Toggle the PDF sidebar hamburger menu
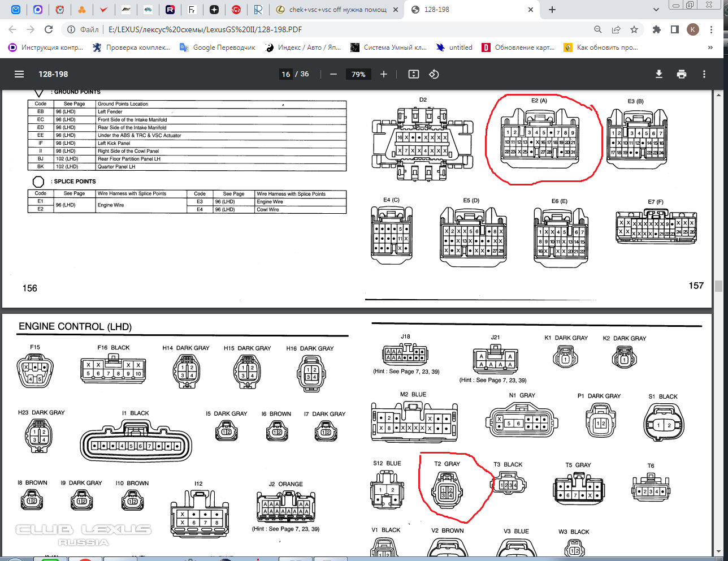Viewport: 728px width, 561px height. pyautogui.click(x=19, y=74)
